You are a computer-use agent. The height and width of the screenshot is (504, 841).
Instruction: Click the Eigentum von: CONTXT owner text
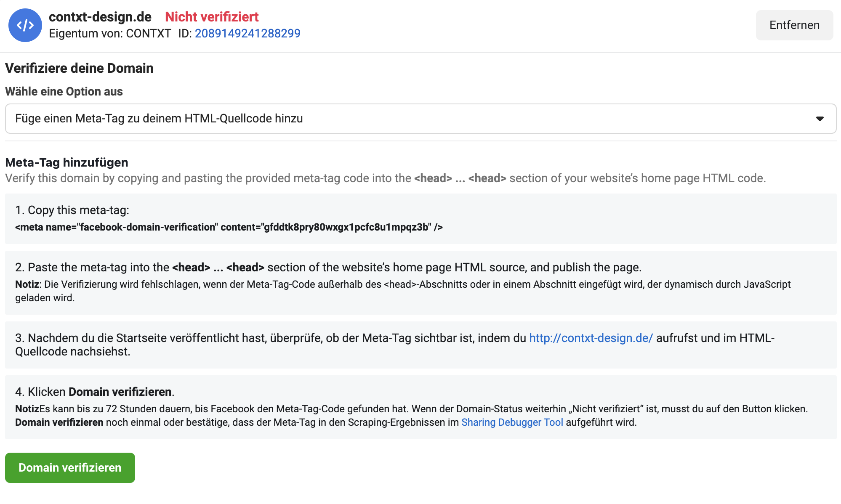point(110,33)
